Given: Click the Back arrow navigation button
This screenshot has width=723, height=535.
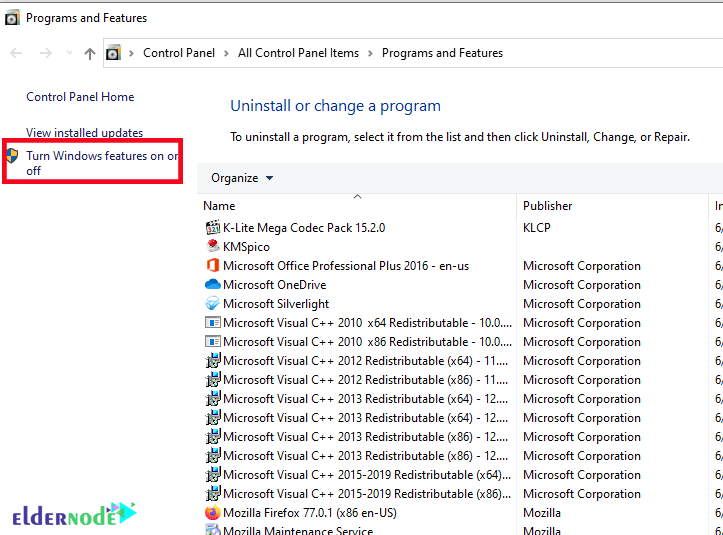Looking at the screenshot, I should [x=17, y=54].
